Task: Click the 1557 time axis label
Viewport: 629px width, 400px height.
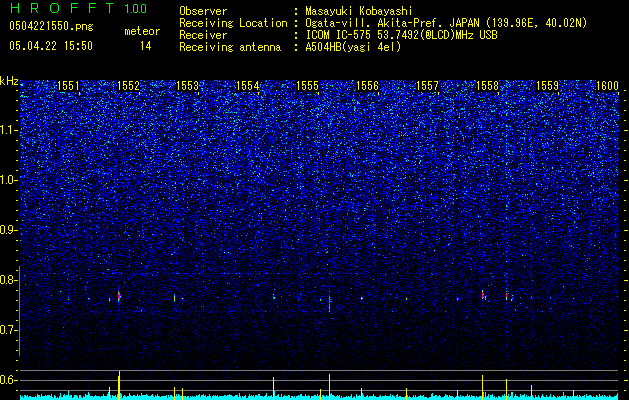Action: [428, 86]
